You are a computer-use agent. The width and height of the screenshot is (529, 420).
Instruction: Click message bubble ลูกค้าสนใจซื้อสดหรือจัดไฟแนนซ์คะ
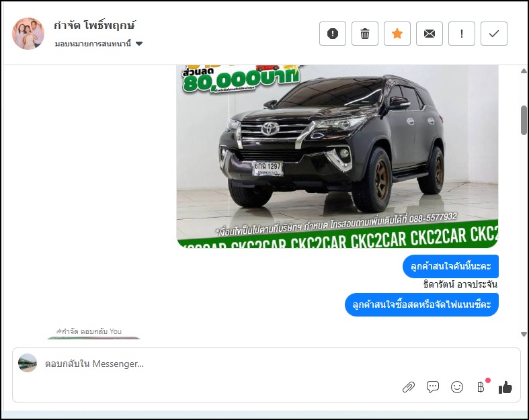click(421, 304)
